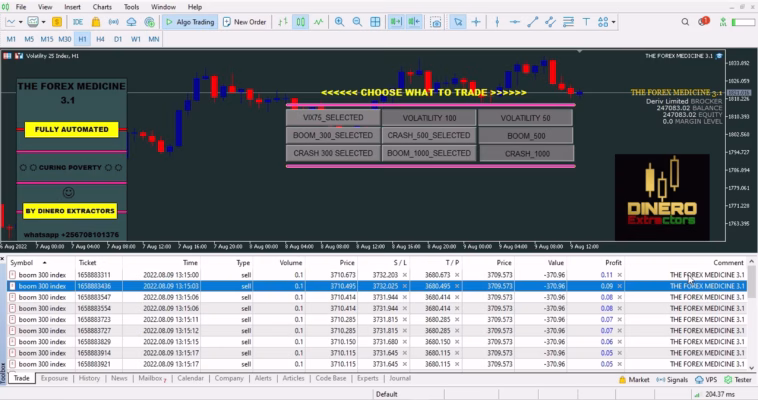
Task: Expand the objects shapes dropdown arrow
Action: click(613, 22)
